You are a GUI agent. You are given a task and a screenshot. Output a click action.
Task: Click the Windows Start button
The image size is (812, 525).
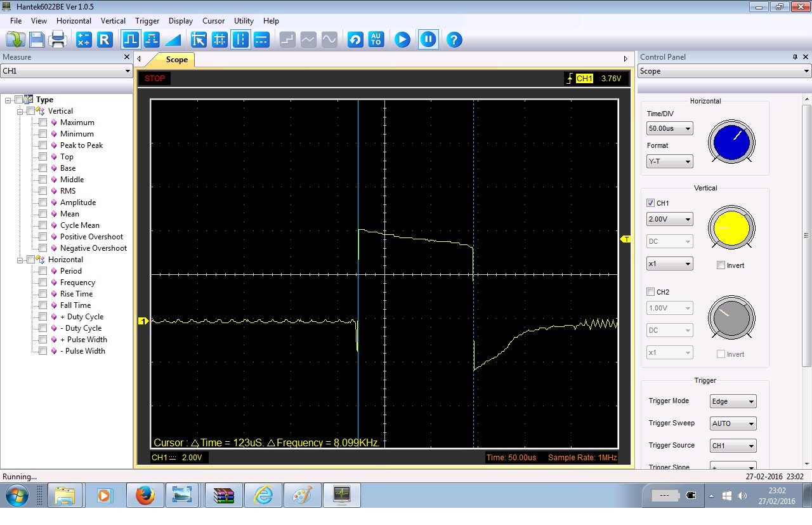pyautogui.click(x=17, y=495)
